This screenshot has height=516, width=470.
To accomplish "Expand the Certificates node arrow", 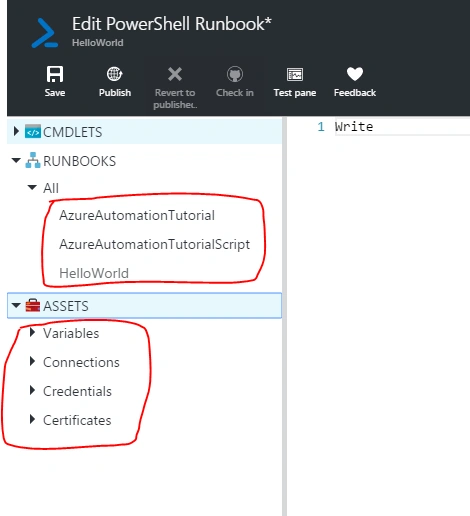I will coord(32,419).
